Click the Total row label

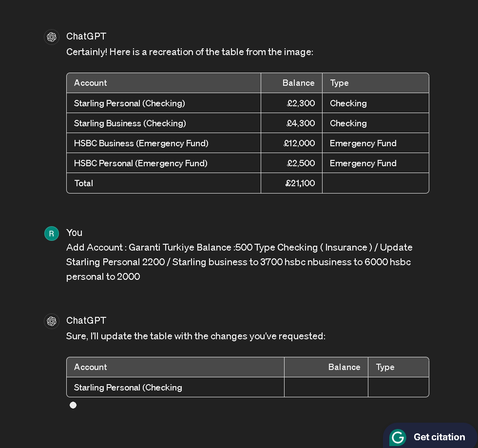coord(83,183)
